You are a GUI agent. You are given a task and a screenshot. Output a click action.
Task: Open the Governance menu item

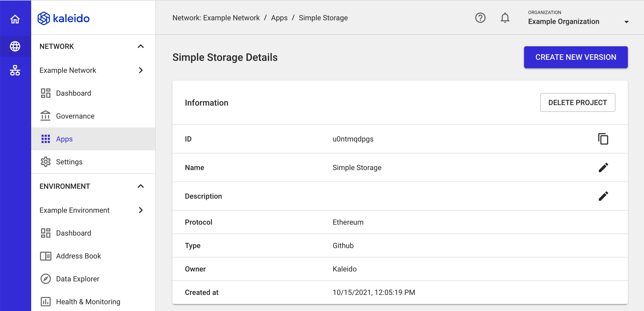point(75,116)
